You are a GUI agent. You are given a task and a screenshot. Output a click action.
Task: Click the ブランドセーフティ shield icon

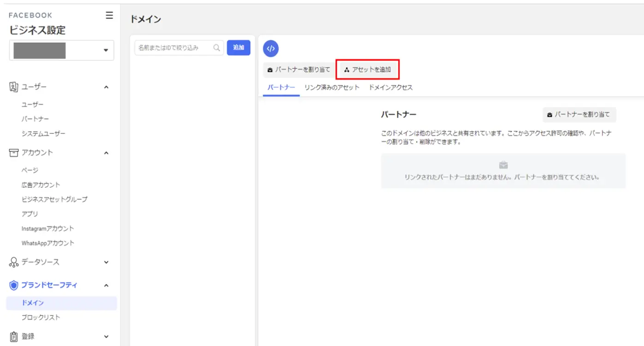point(13,285)
